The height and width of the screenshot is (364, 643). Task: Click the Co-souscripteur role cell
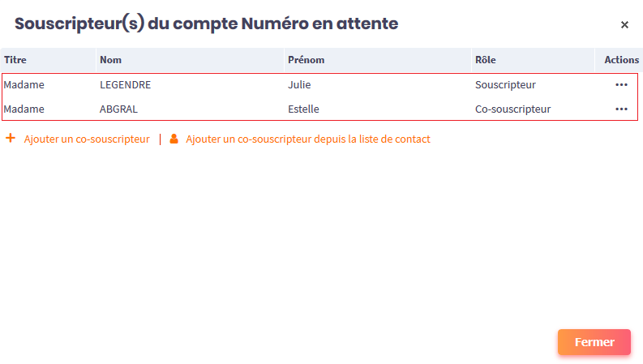pyautogui.click(x=512, y=109)
